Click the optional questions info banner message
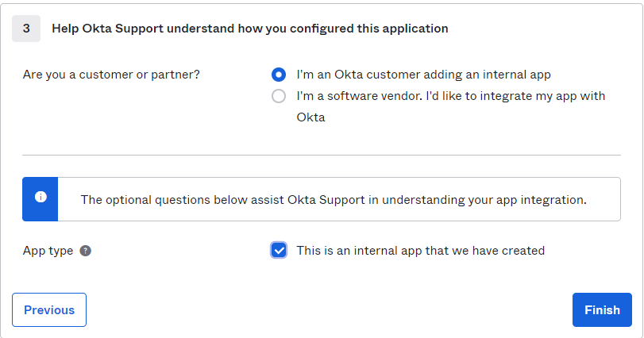This screenshot has height=338, width=644. 334,199
